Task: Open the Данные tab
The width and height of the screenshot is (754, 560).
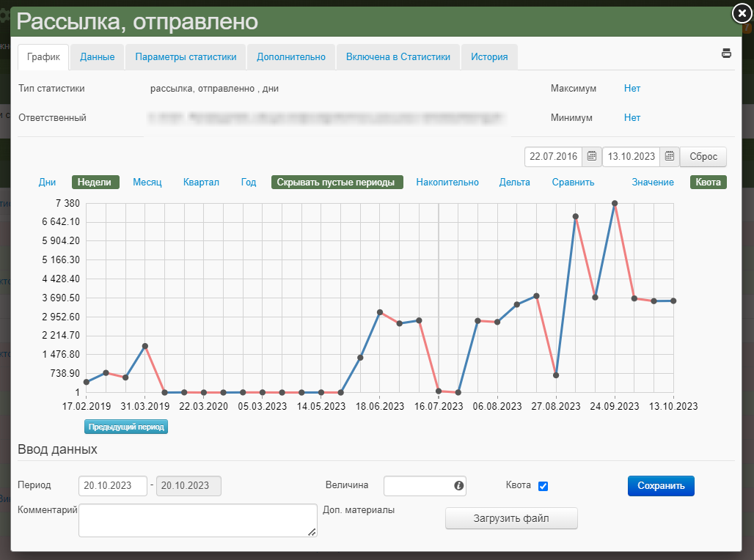Action: tap(97, 56)
